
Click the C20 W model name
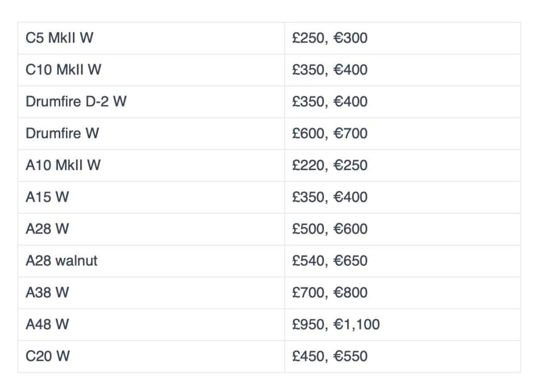(x=48, y=356)
